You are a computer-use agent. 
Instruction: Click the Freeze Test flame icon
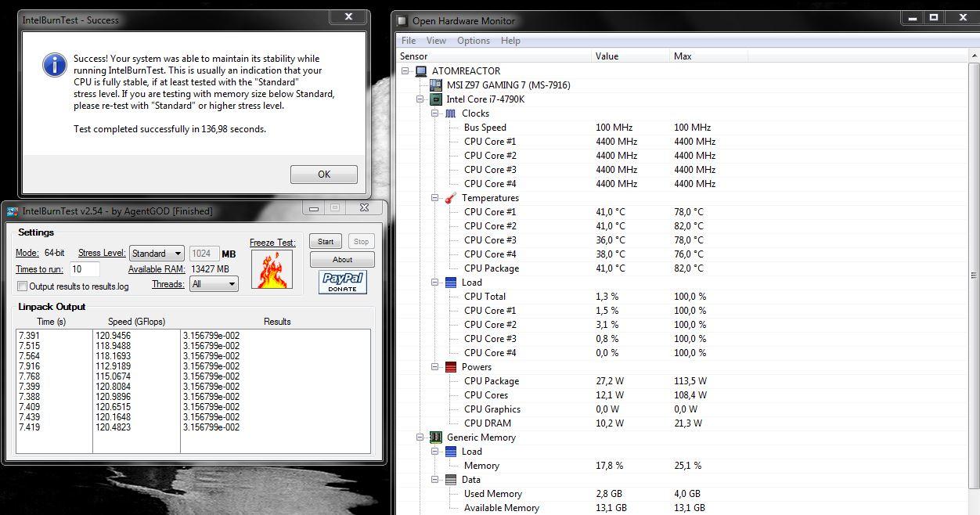coord(272,269)
